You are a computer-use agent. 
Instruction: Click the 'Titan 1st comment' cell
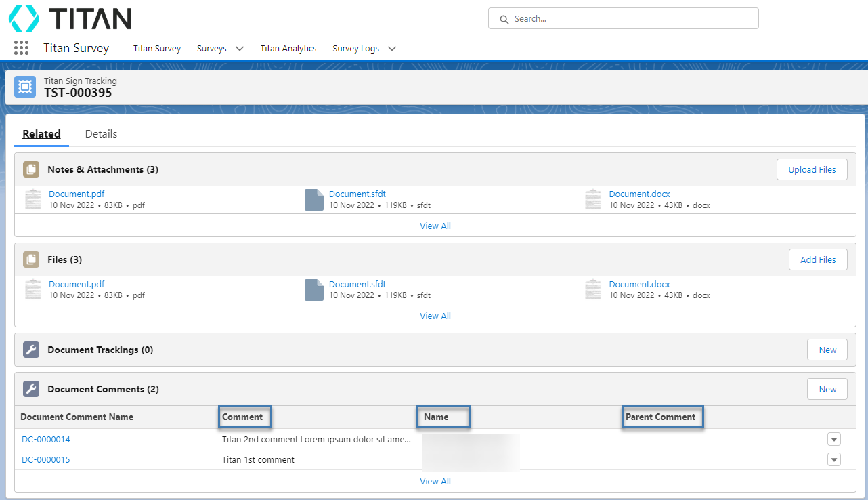pyautogui.click(x=258, y=459)
